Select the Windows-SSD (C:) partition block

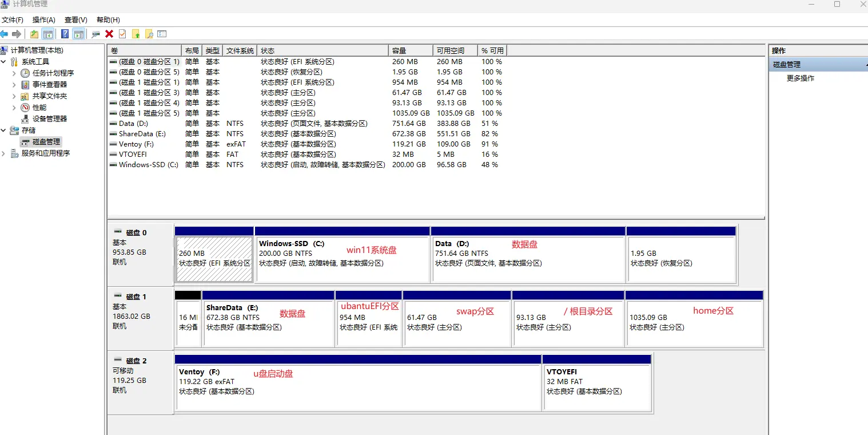pyautogui.click(x=342, y=254)
